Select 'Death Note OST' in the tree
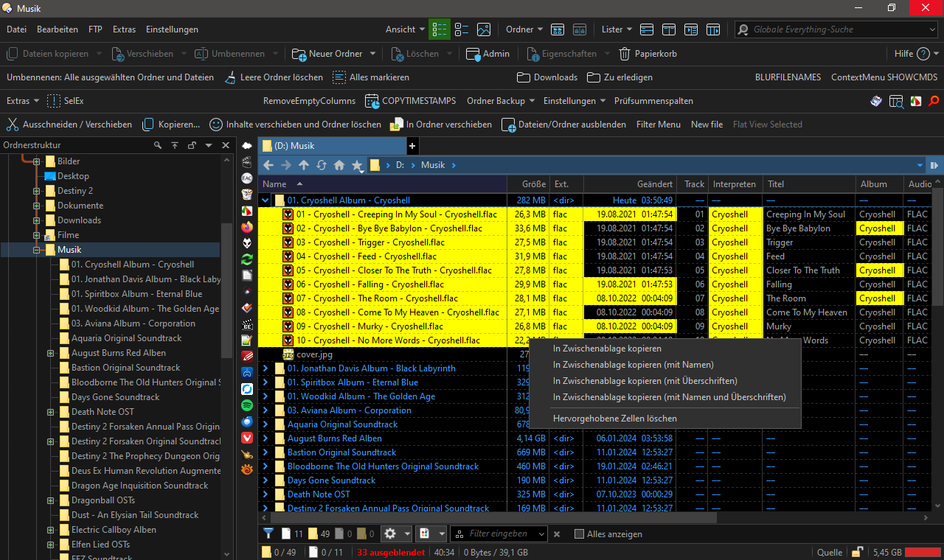Image resolution: width=944 pixels, height=560 pixels. click(x=103, y=412)
